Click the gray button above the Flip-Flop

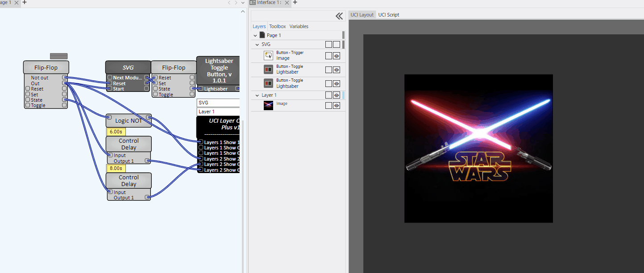[59, 56]
